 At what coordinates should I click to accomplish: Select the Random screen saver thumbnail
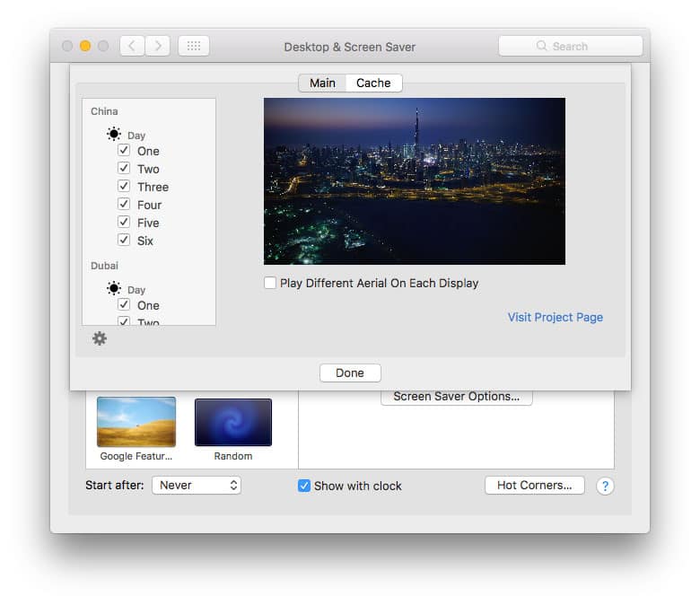(232, 423)
